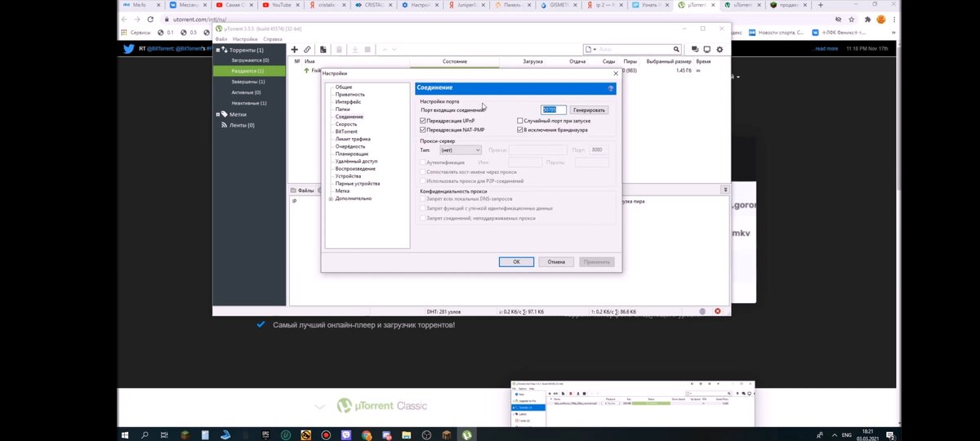Image resolution: width=980 pixels, height=441 pixels.
Task: Click the search magnifier in uTorrent toolbar
Action: pos(676,50)
